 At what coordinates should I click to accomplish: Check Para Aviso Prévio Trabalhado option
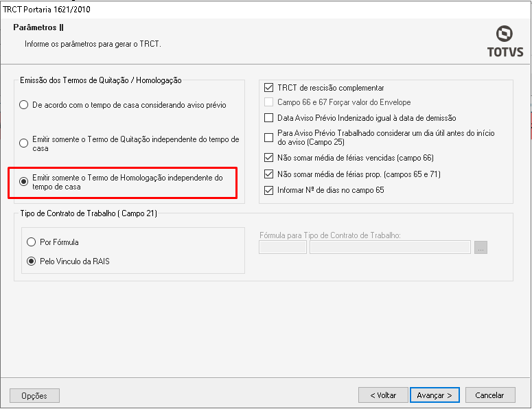pos(268,137)
